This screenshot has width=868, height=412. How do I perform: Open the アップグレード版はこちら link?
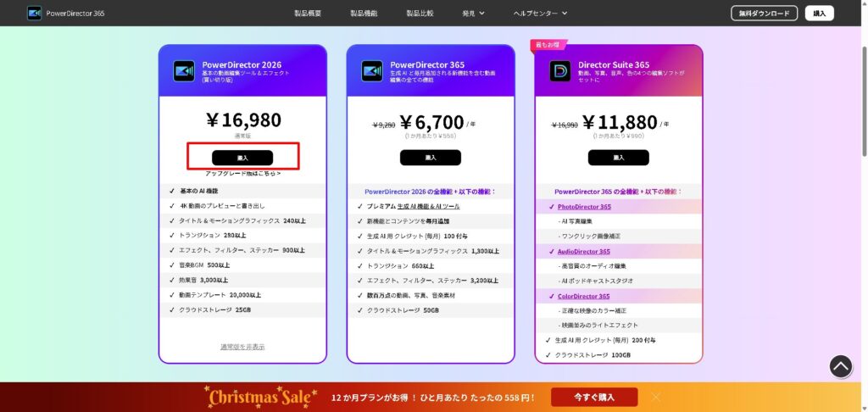[x=242, y=173]
